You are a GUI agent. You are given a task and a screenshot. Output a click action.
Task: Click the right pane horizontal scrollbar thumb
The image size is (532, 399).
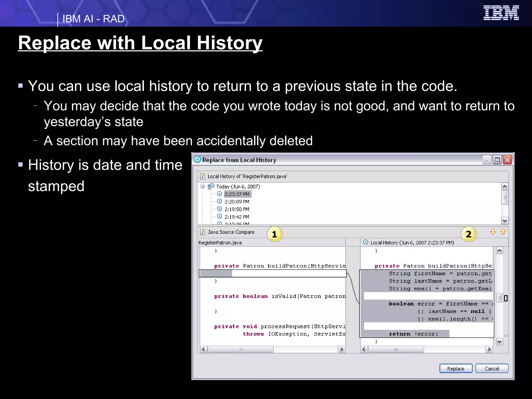[396, 349]
